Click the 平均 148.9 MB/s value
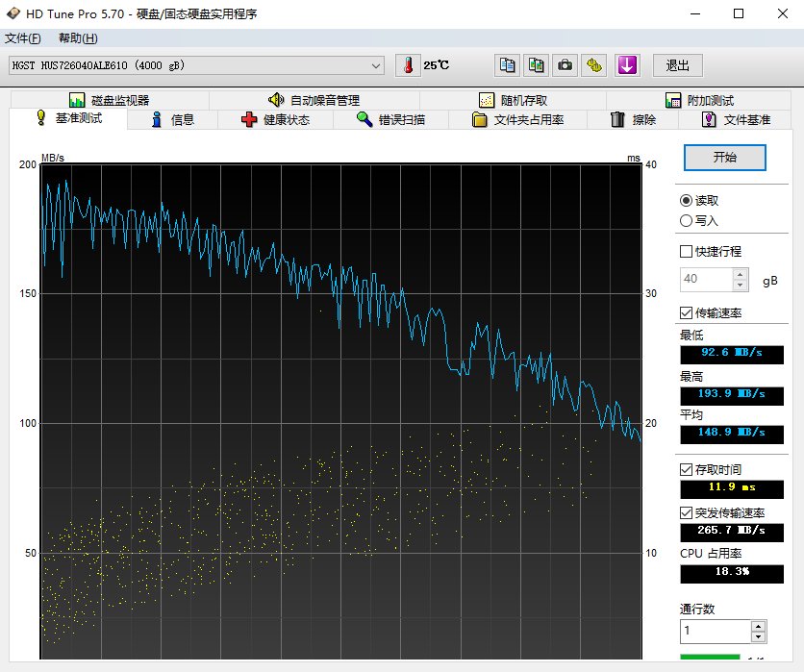The width and height of the screenshot is (804, 672). [x=732, y=435]
